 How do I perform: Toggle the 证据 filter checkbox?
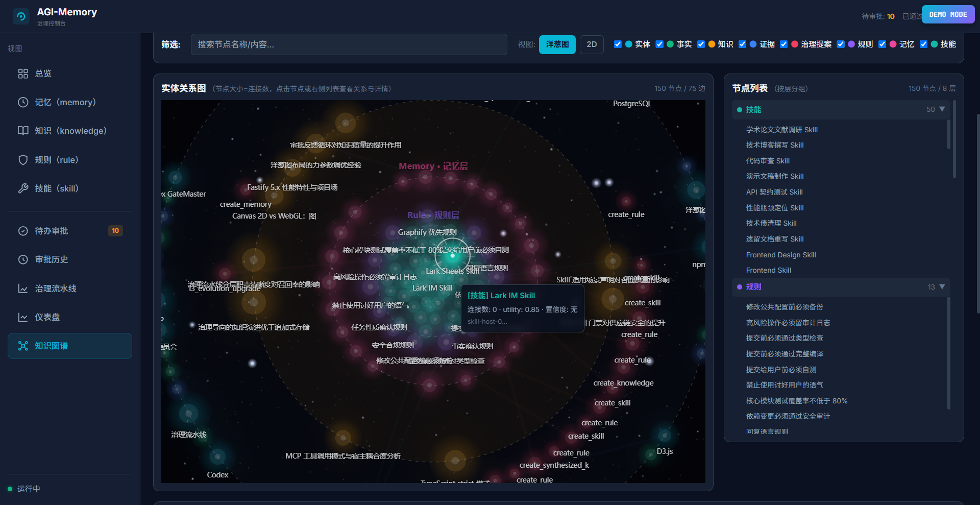click(x=742, y=44)
